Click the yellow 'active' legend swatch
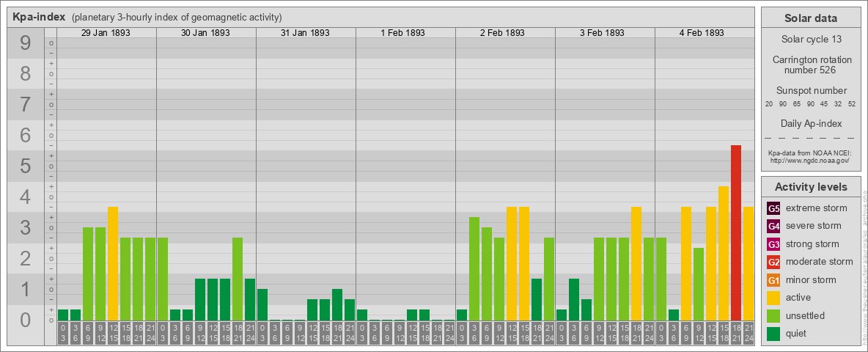 pyautogui.click(x=773, y=298)
